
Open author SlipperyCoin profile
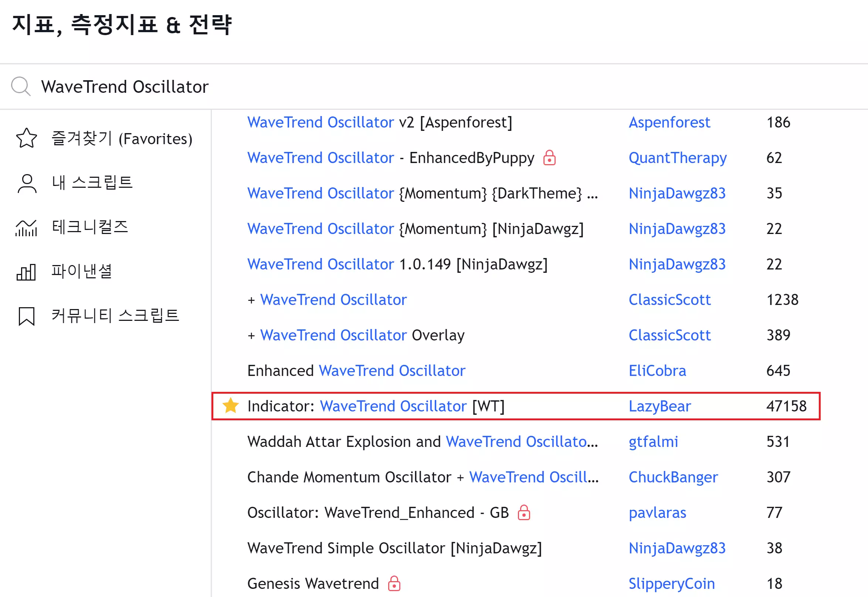tap(672, 584)
